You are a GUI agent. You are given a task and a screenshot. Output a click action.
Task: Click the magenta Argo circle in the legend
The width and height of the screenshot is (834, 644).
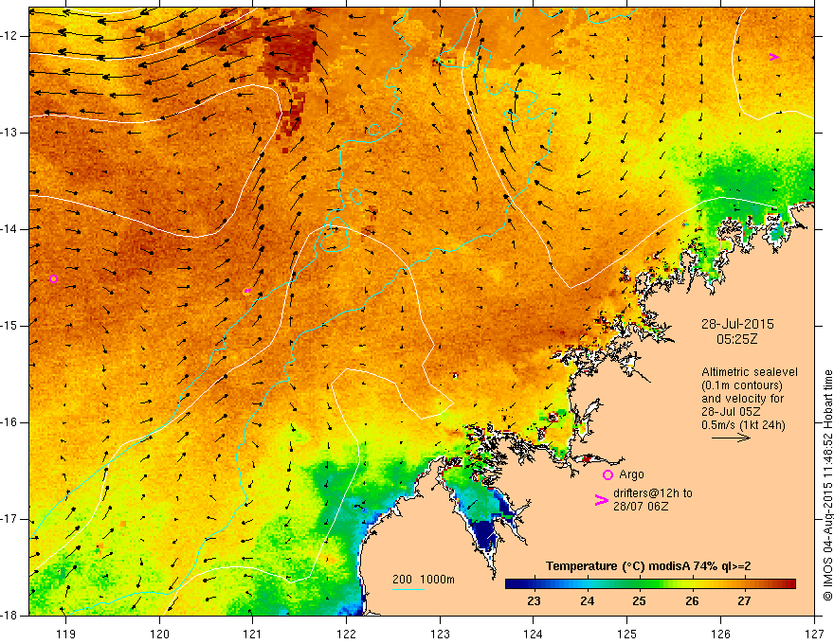607,474
